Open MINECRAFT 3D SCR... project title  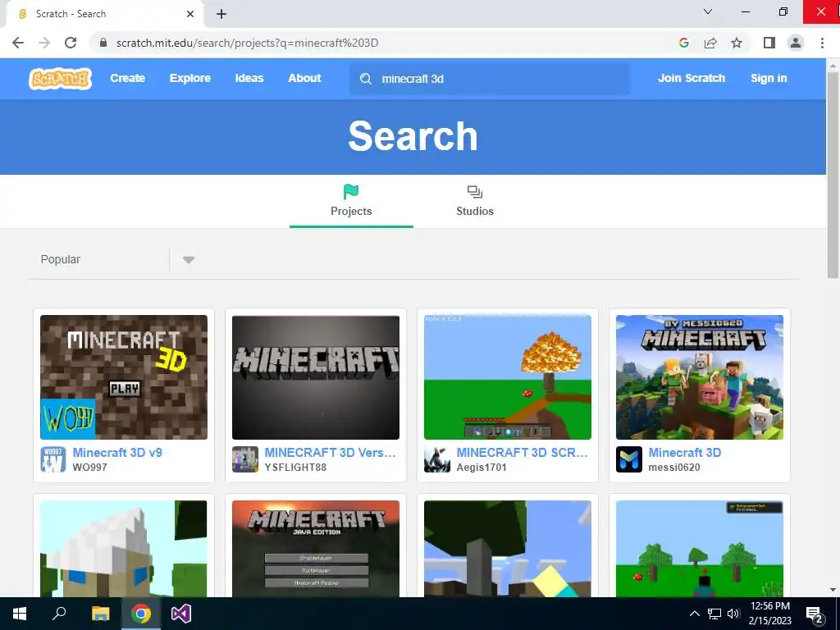click(x=522, y=453)
